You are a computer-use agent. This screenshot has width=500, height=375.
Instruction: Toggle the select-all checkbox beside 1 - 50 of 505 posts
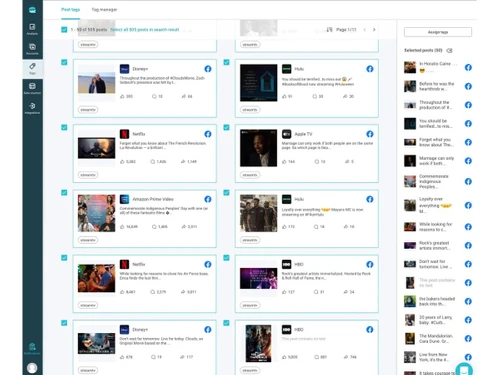point(64,30)
